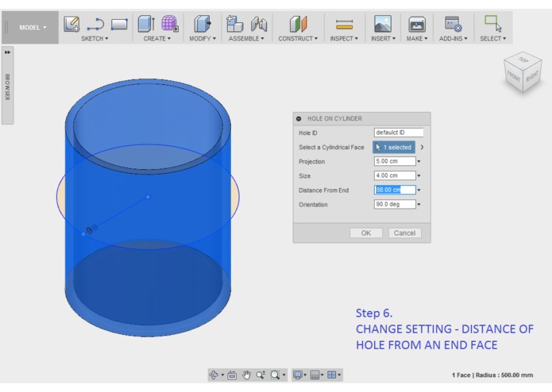
Task: Expand the BROWSER panel with double arrow
Action: click(7, 52)
